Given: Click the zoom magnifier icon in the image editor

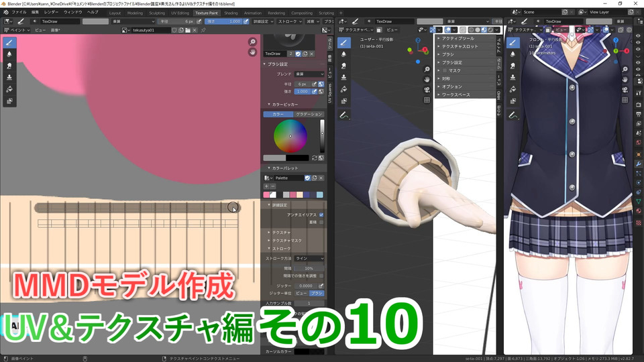Looking at the screenshot, I should click(x=252, y=42).
